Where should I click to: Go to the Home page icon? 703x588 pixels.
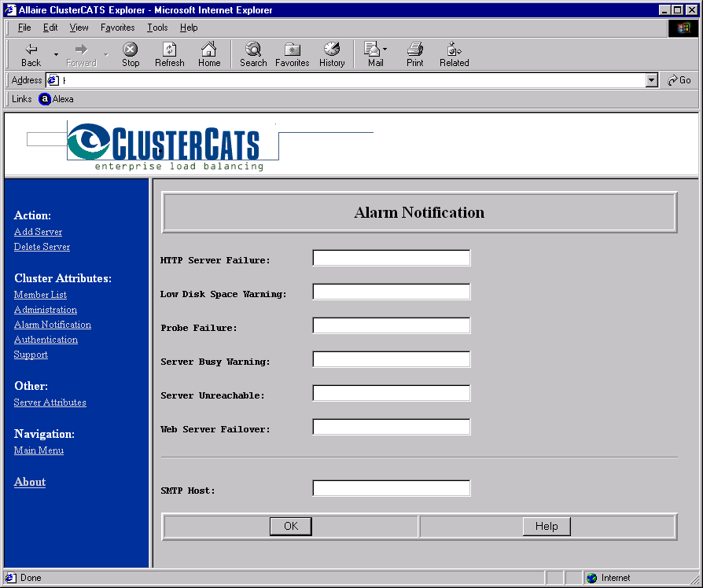click(x=209, y=55)
